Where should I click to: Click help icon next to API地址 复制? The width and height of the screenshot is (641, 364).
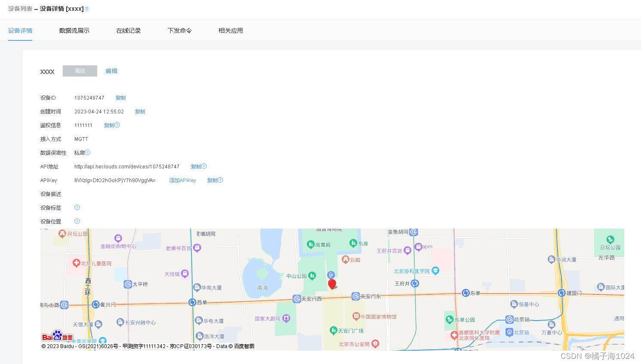pyautogui.click(x=204, y=166)
